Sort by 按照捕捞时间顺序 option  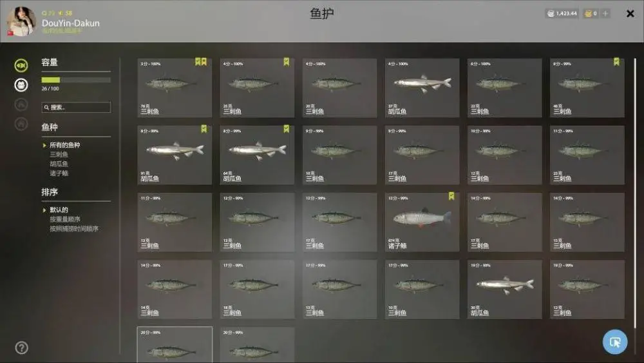pyautogui.click(x=74, y=229)
